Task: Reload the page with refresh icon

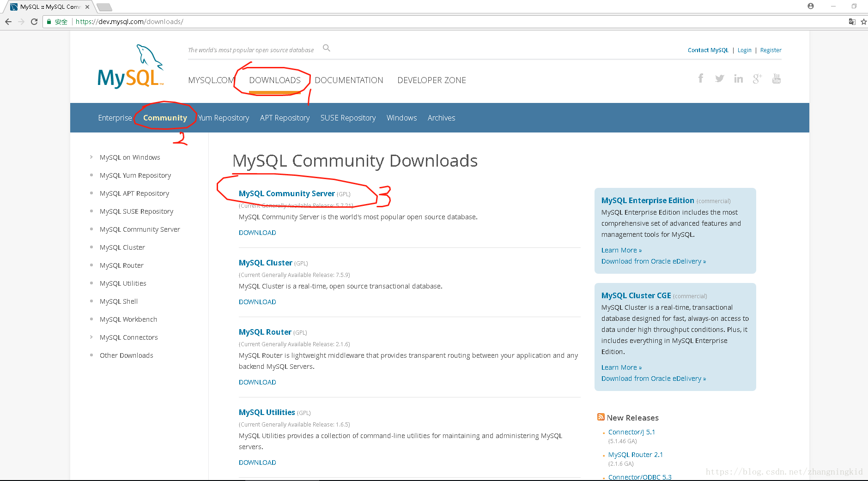Action: (34, 22)
